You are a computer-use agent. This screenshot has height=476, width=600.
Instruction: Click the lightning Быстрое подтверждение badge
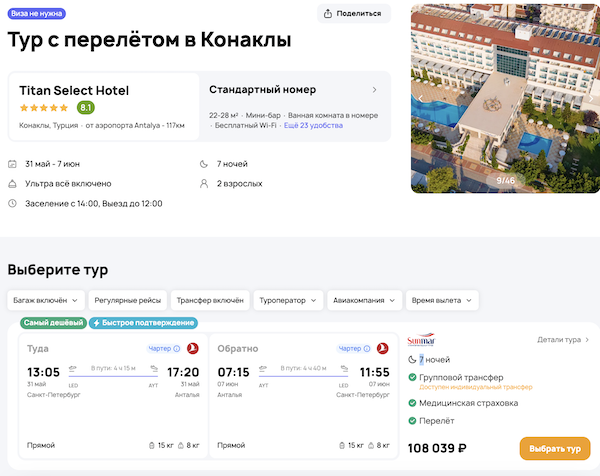pos(143,323)
